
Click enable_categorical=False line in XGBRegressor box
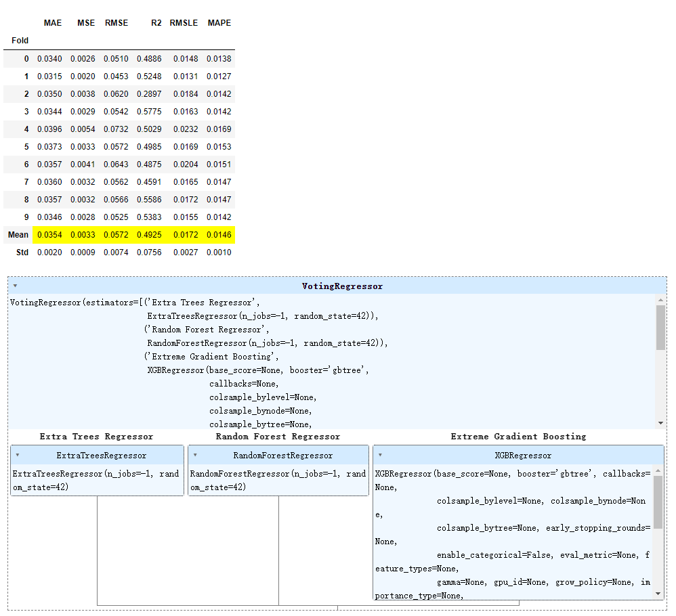494,555
